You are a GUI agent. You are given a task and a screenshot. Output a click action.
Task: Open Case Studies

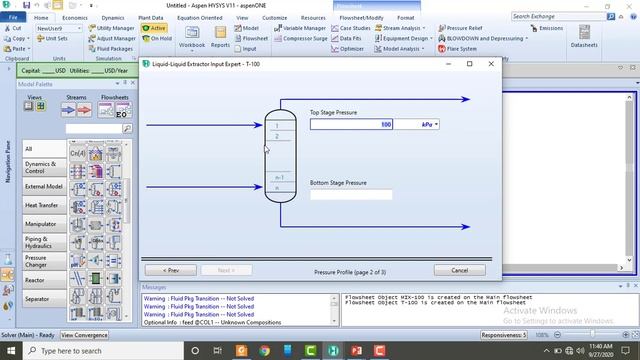(x=351, y=28)
